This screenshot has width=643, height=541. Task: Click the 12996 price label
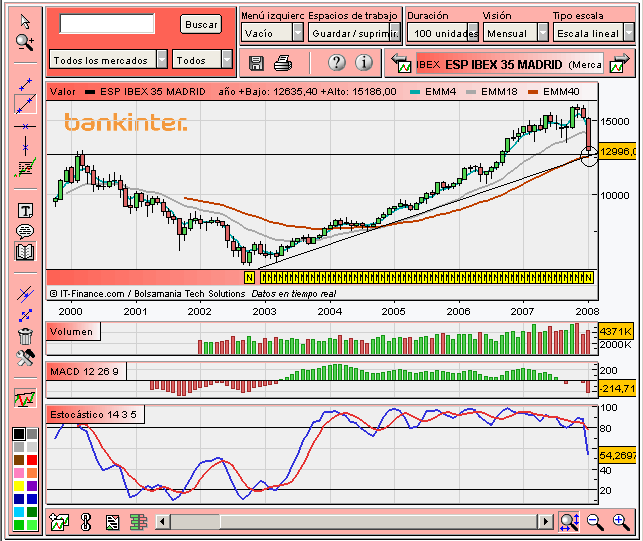[x=618, y=152]
